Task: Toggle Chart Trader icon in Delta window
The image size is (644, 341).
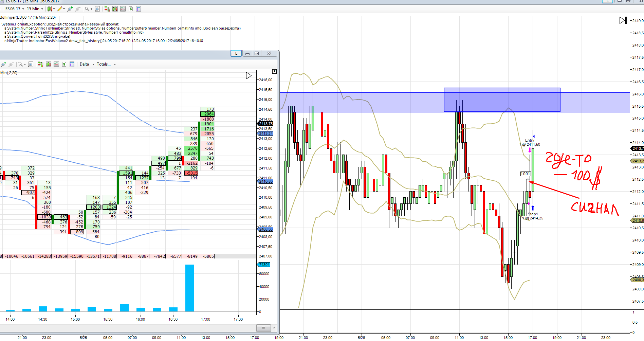Action: coord(40,64)
